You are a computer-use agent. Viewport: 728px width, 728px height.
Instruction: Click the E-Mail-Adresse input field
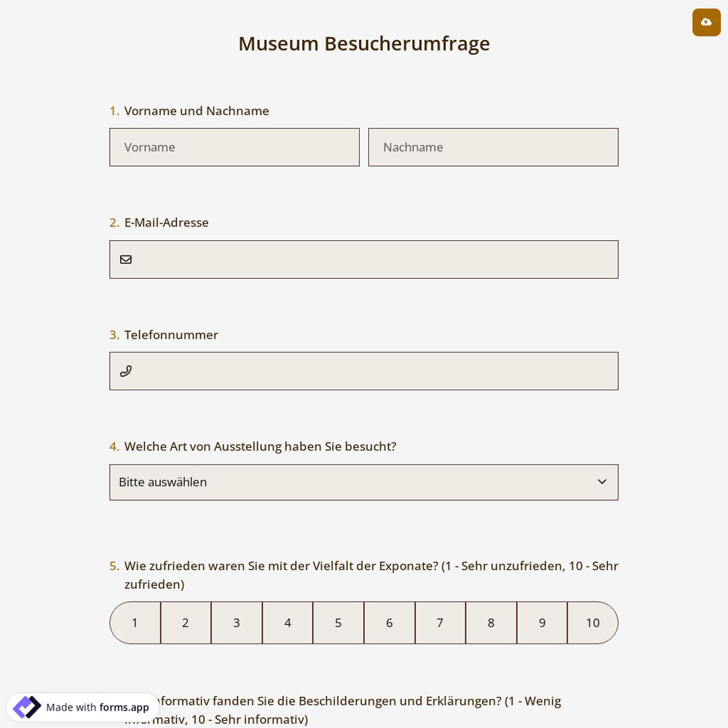coord(364,259)
